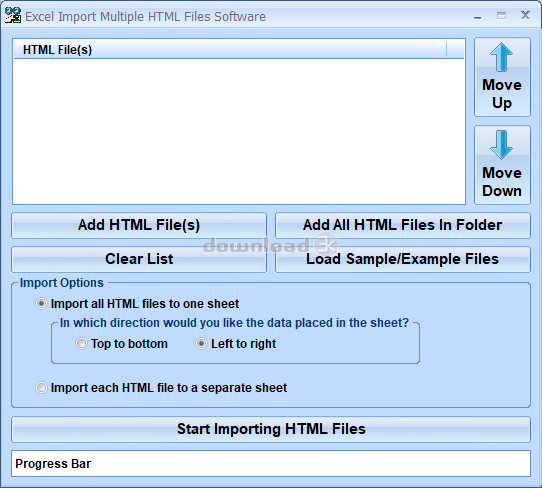Open the application icon menu in title bar
Viewport: 542px width, 488px height.
tap(13, 16)
